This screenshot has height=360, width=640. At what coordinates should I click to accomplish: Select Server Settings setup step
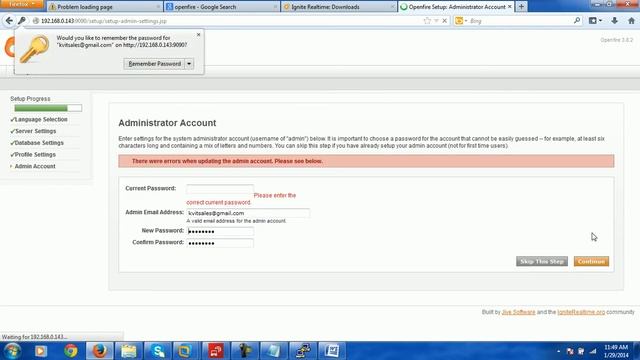pos(36,131)
